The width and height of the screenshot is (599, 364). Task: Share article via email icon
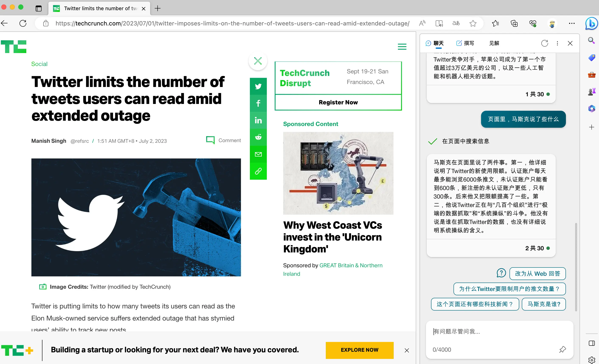pos(258,154)
